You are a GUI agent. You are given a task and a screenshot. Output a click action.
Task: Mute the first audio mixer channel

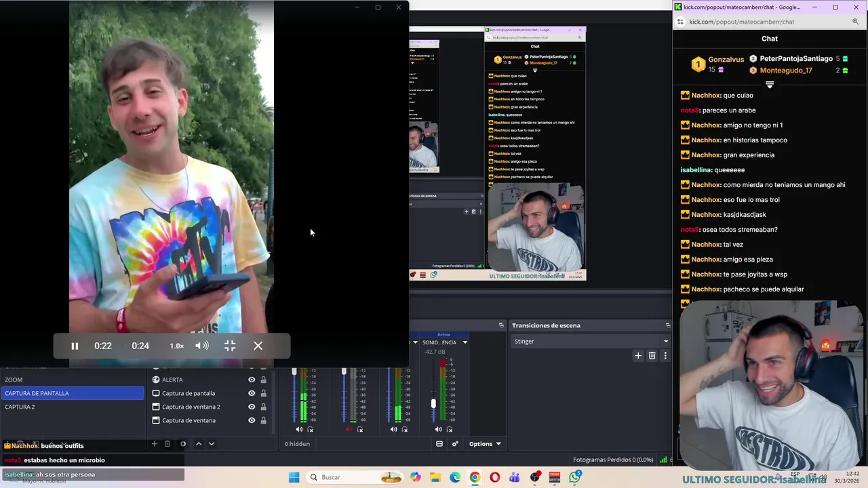[299, 429]
